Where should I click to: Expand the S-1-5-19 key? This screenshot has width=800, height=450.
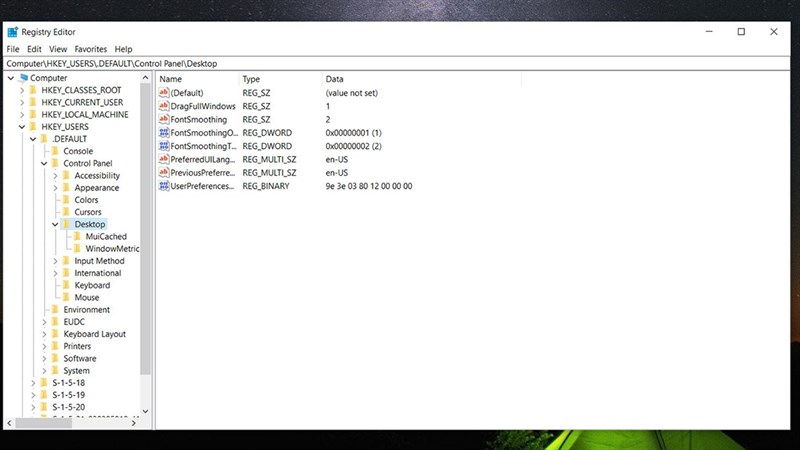pos(33,395)
